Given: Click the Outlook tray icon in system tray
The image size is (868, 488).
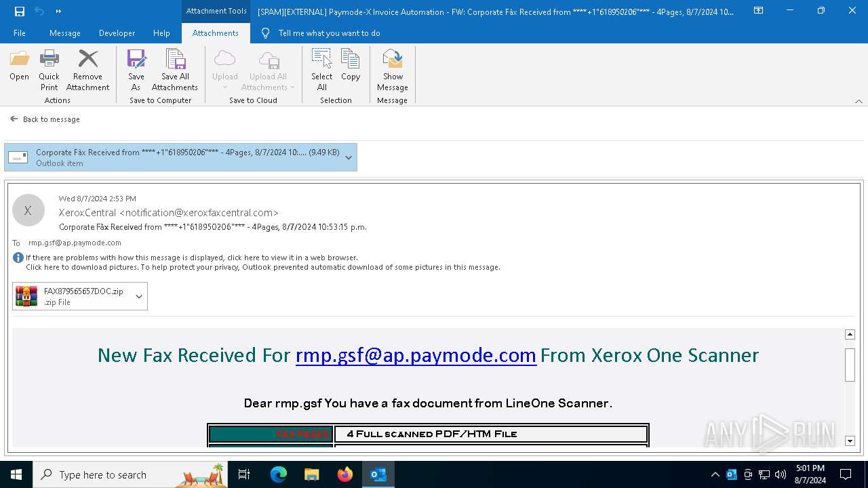Looking at the screenshot, I should point(732,474).
